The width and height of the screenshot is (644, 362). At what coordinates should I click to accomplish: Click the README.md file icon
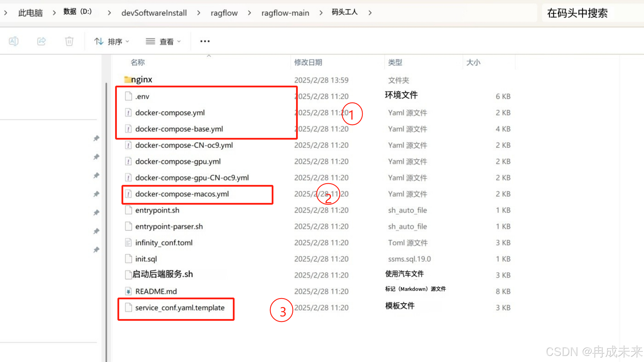coord(128,291)
